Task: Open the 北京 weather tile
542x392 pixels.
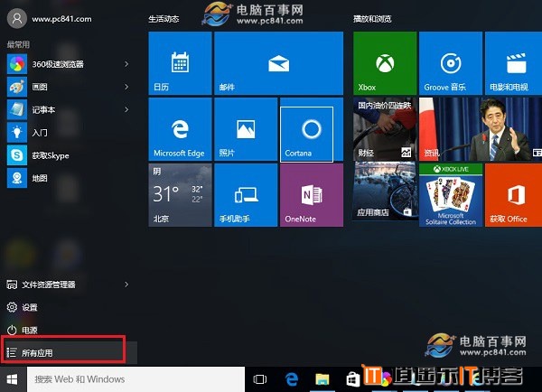Action: (x=180, y=194)
